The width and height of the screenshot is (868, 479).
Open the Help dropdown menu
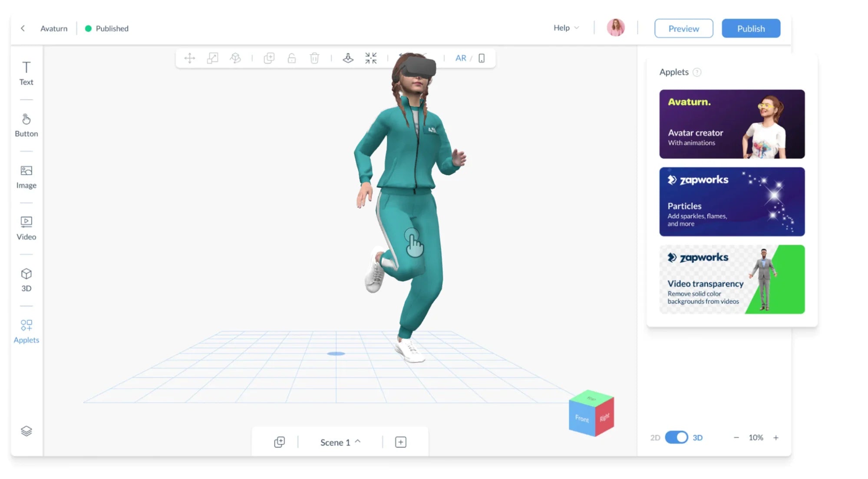(566, 28)
